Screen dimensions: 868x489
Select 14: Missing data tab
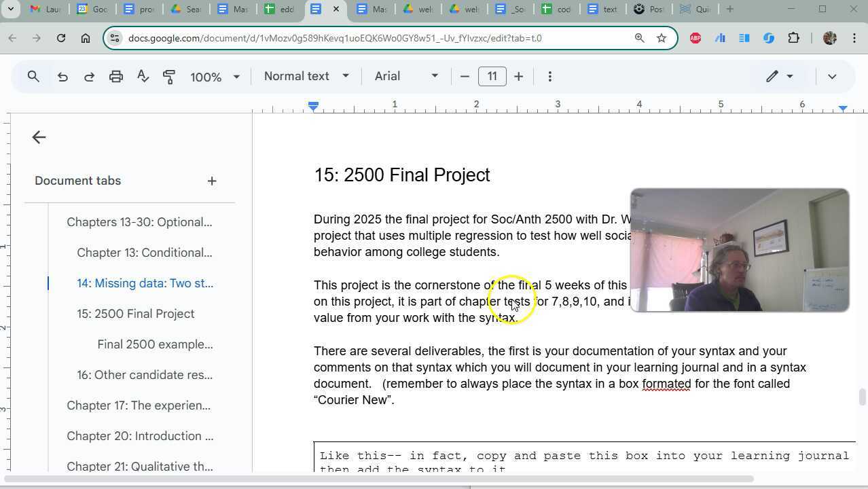[145, 283]
